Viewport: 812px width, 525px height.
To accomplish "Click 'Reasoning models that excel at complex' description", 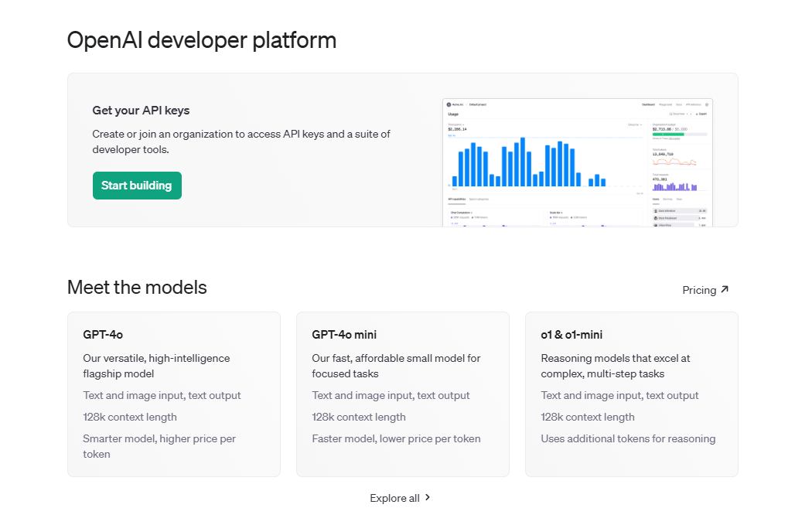I will pyautogui.click(x=616, y=366).
